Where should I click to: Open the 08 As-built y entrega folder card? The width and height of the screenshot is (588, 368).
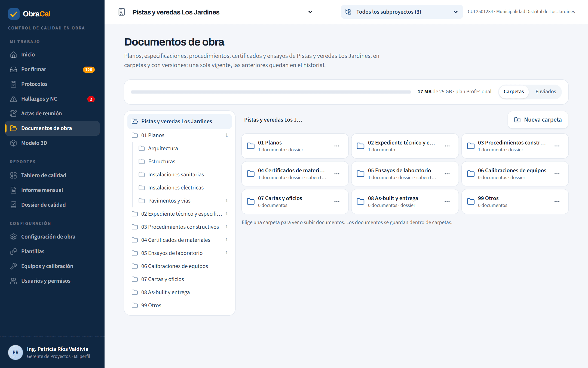click(405, 201)
